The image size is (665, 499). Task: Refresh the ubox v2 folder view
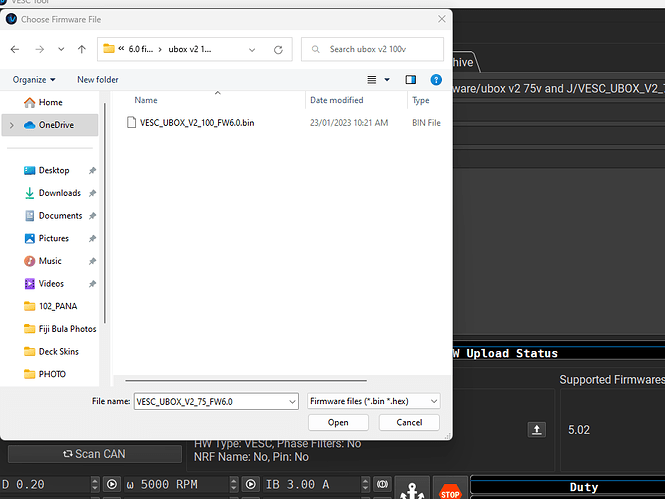278,50
